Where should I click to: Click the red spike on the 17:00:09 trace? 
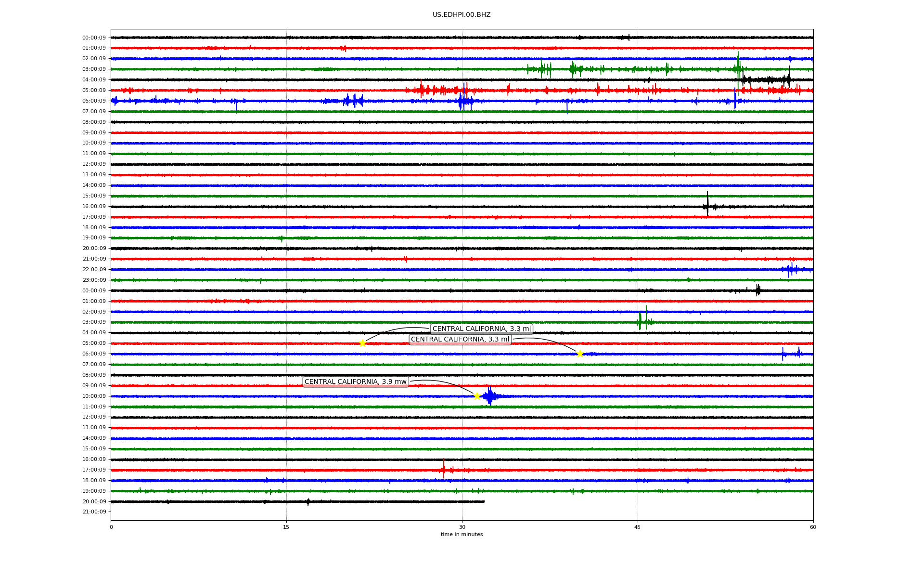tap(443, 468)
